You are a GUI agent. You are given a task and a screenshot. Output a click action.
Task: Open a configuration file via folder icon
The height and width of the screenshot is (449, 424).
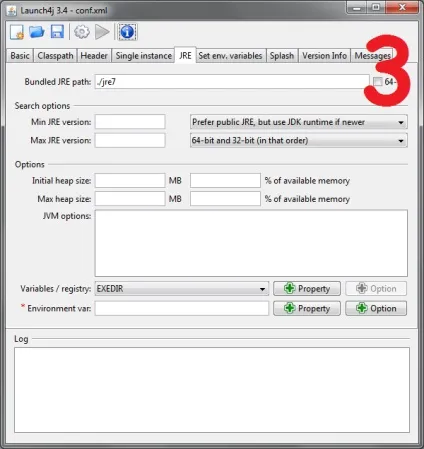pos(37,32)
